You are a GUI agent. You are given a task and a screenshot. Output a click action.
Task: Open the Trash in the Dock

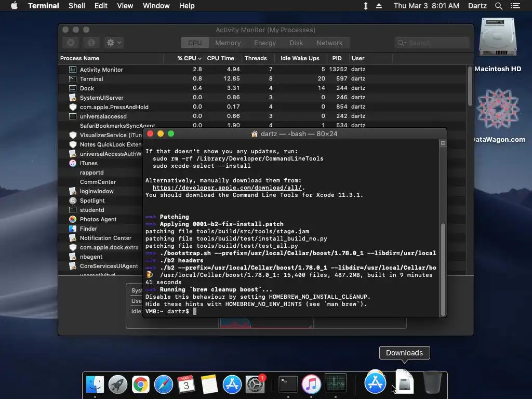(x=433, y=382)
